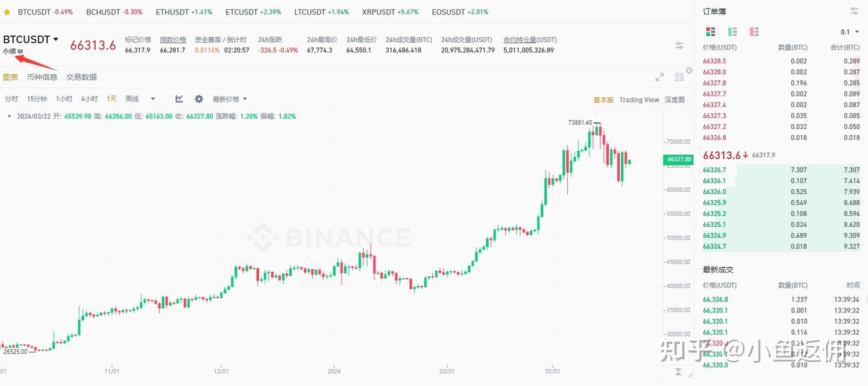Expand the chart to fullscreen
This screenshot has height=386, width=868.
(x=660, y=77)
